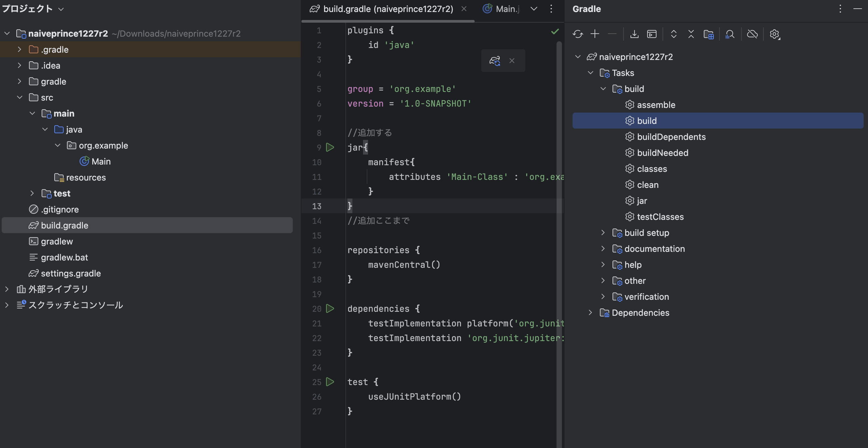This screenshot has width=868, height=448.
Task: Toggle offline mode in Gradle panel
Action: click(x=752, y=34)
